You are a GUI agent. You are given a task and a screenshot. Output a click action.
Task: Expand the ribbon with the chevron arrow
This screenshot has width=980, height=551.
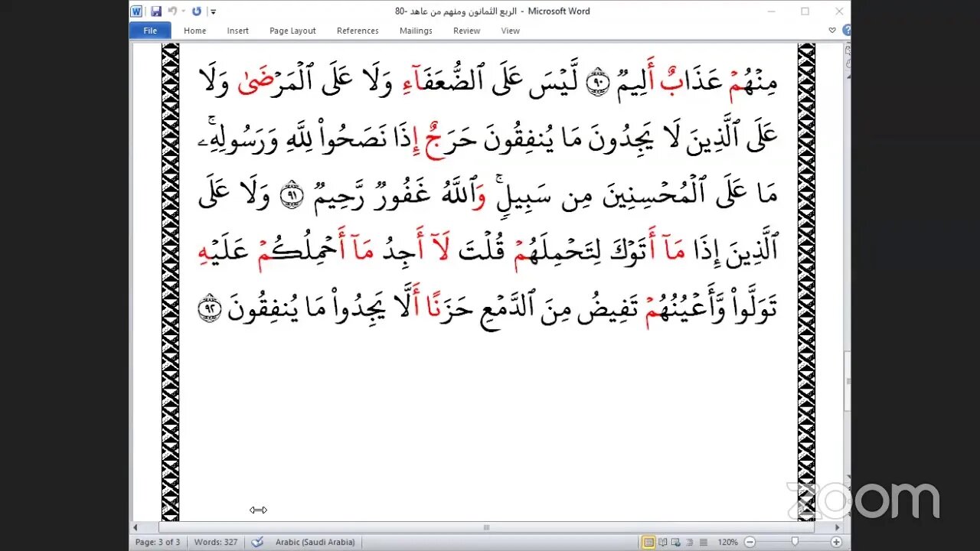point(832,31)
